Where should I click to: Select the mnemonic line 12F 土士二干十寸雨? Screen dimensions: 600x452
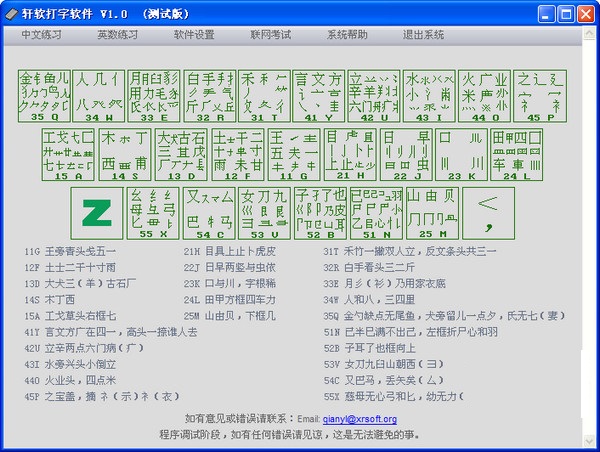point(70,268)
